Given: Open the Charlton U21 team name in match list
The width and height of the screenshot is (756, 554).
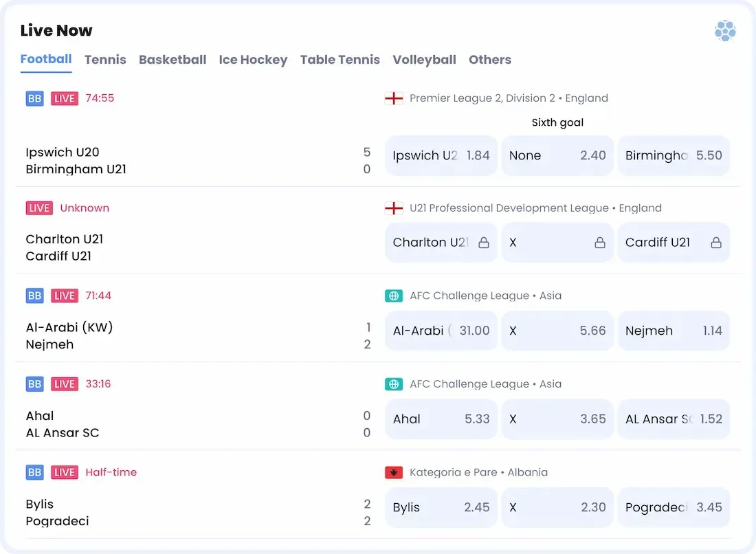Looking at the screenshot, I should point(64,239).
